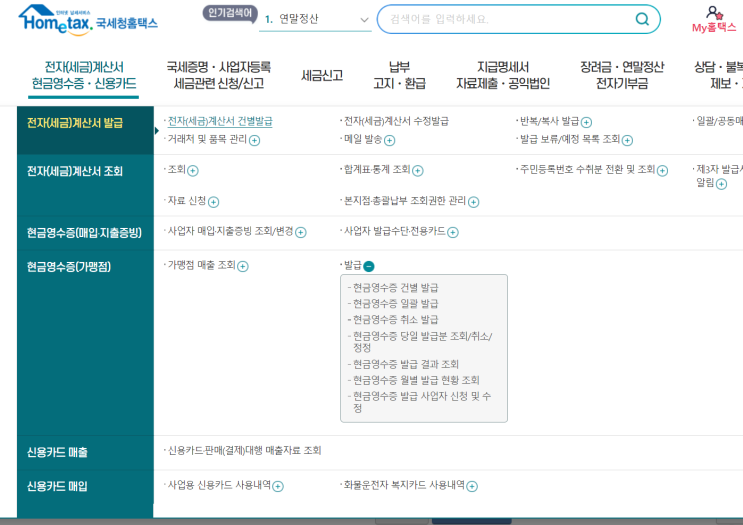
Task: Open the 연말정산 popular search dropdown
Action: tap(315, 19)
